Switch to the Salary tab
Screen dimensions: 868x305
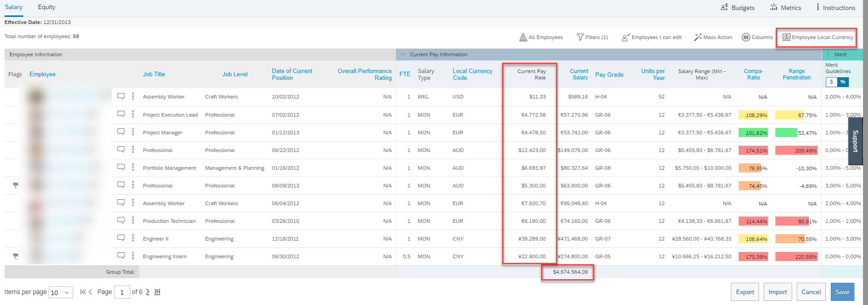[x=14, y=7]
